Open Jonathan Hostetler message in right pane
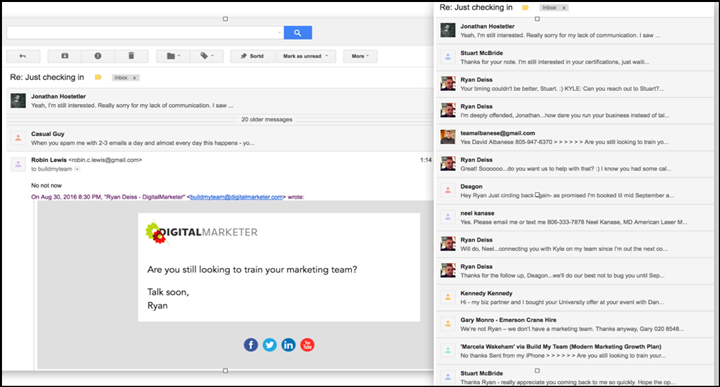 coord(575,31)
